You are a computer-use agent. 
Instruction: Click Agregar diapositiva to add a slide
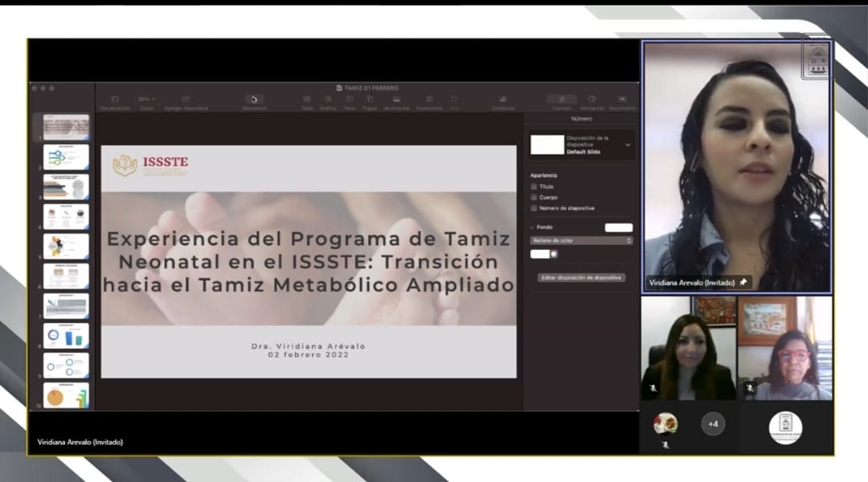tap(186, 100)
